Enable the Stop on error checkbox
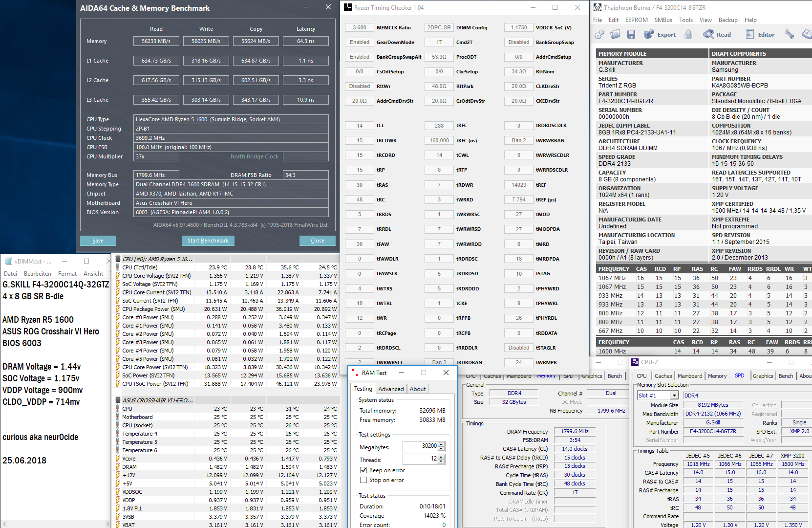 [363, 480]
